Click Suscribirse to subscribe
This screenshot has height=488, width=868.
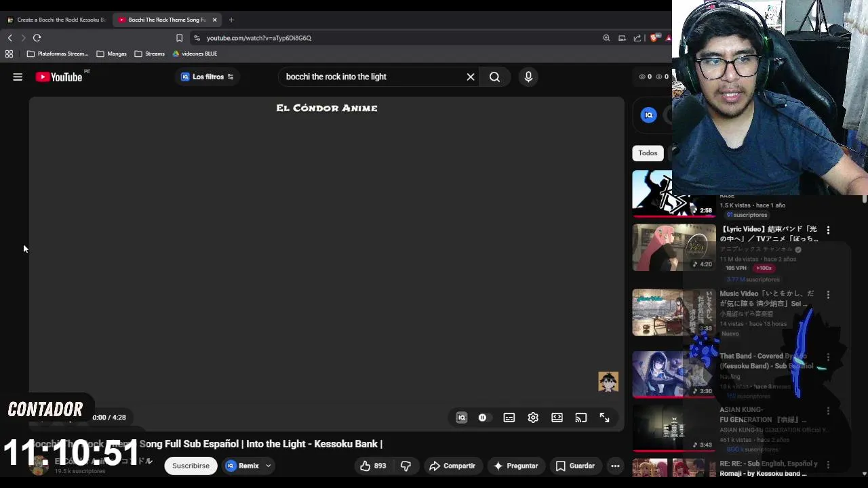point(191,466)
